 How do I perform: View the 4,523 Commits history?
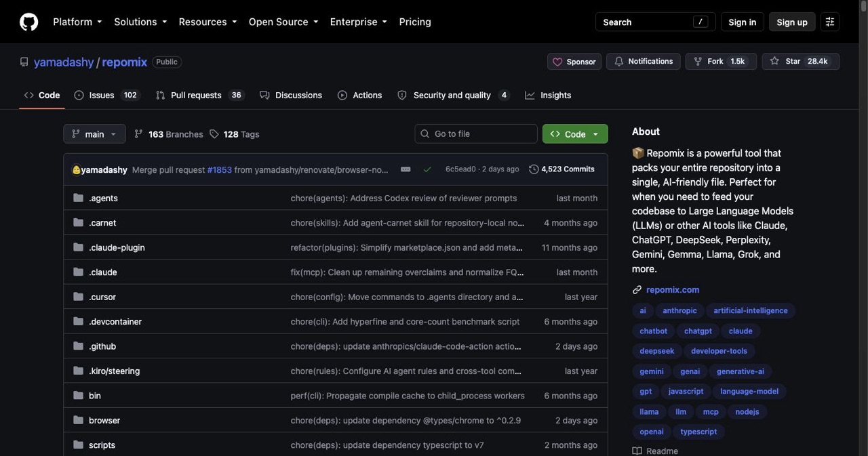click(561, 169)
